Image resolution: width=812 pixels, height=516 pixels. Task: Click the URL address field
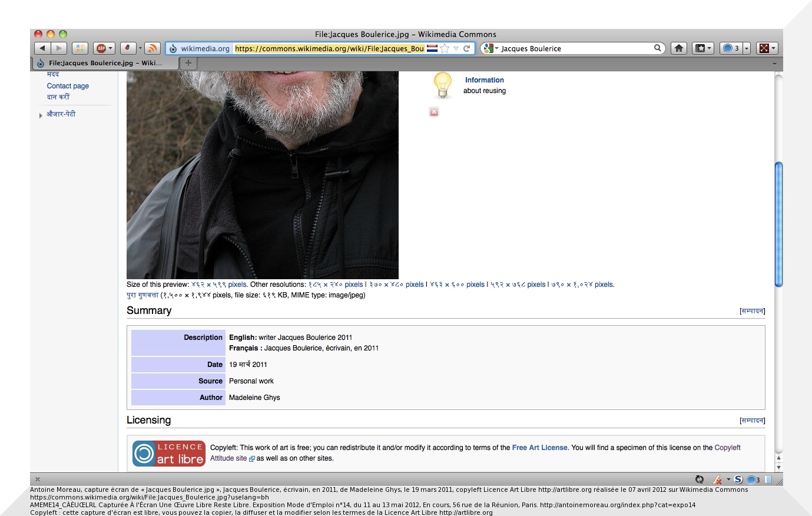pyautogui.click(x=329, y=48)
